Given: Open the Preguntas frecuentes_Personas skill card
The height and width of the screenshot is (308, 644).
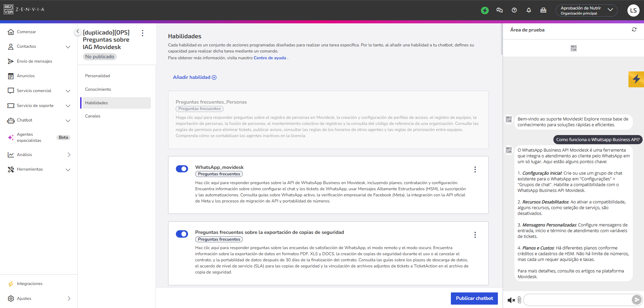Looking at the screenshot, I should pyautogui.click(x=328, y=120).
